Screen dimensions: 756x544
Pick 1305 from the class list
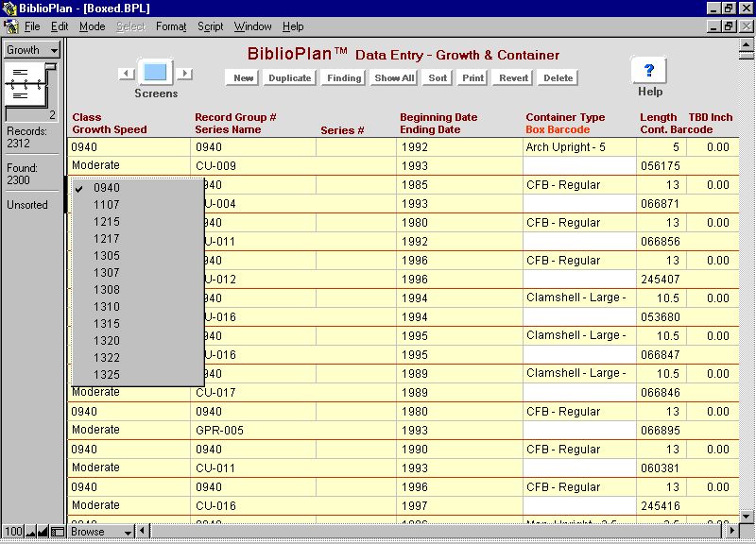coord(138,256)
